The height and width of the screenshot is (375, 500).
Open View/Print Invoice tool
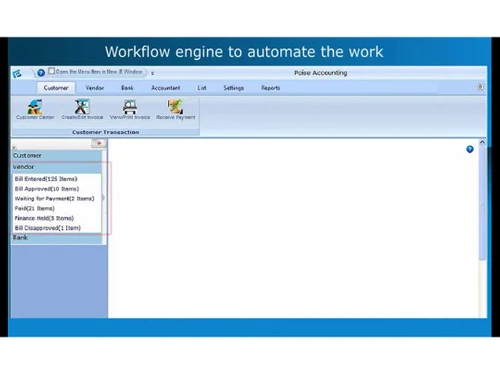tap(130, 110)
